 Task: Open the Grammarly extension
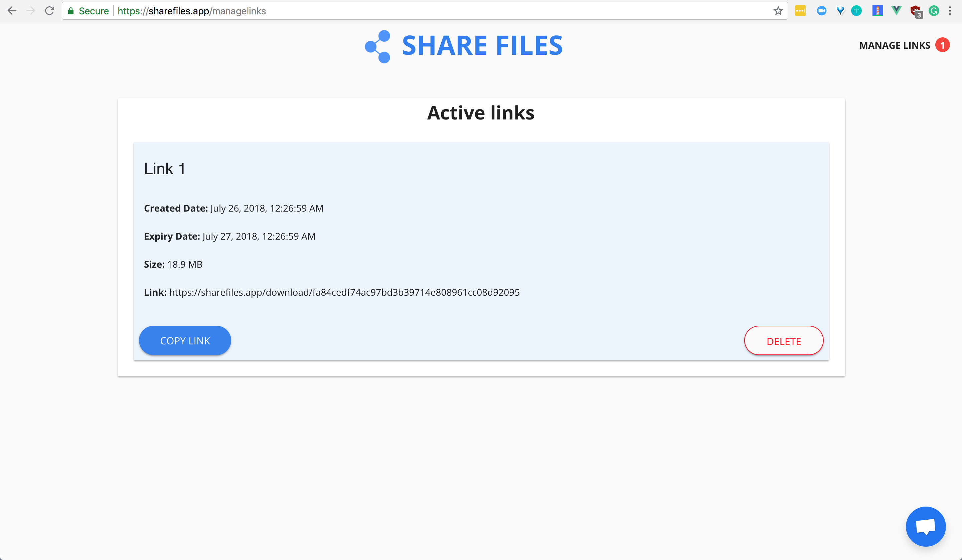pyautogui.click(x=934, y=11)
